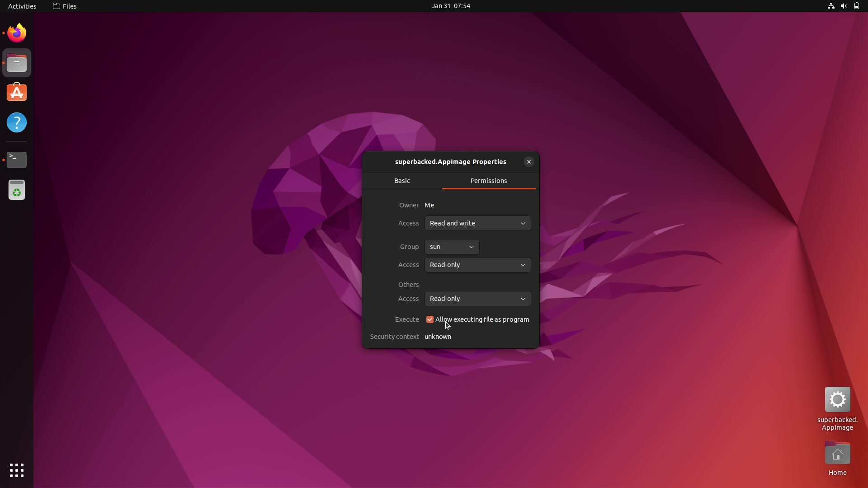The width and height of the screenshot is (868, 488).
Task: Click the superbacked.AppImage desktop icon
Action: (x=838, y=399)
